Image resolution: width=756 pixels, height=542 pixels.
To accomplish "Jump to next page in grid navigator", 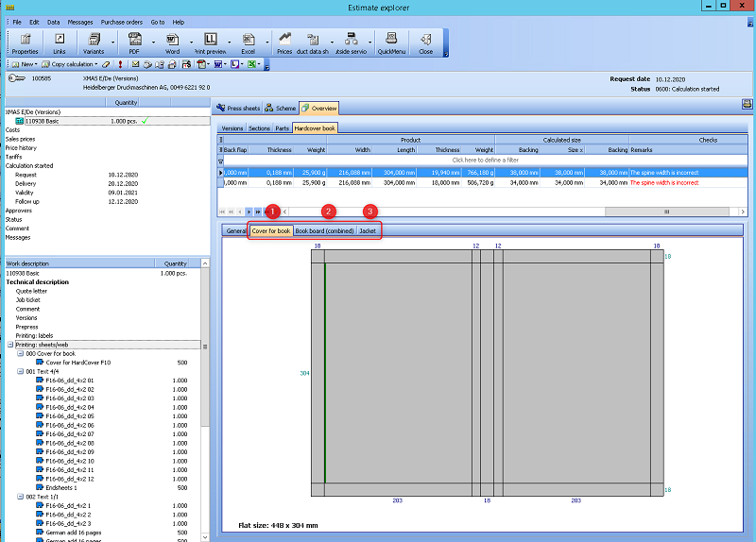I will [258, 212].
